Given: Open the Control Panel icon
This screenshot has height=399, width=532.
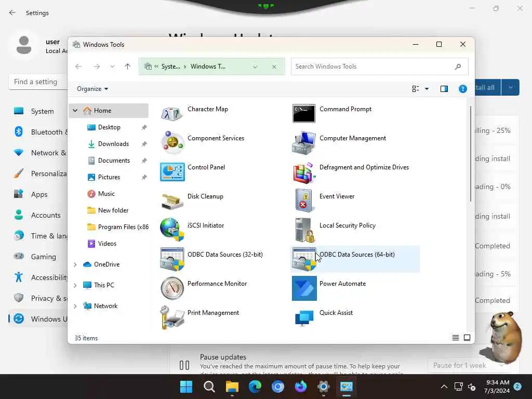Looking at the screenshot, I should 172,171.
